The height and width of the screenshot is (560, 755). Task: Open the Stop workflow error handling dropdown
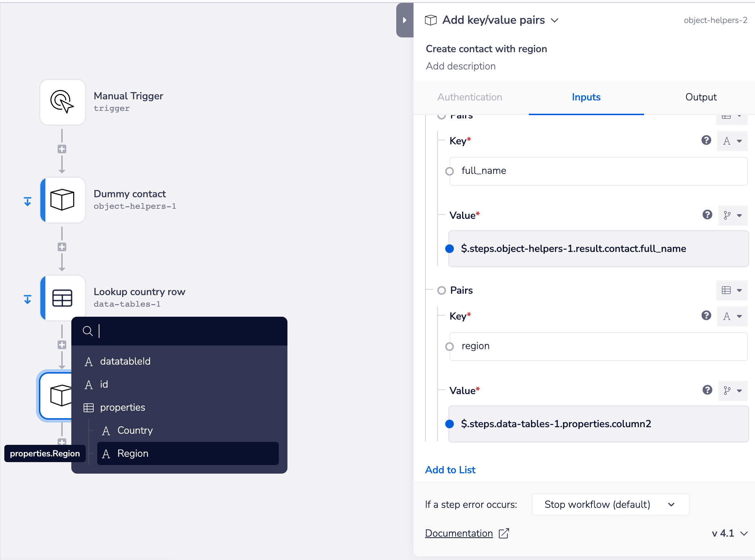click(610, 504)
